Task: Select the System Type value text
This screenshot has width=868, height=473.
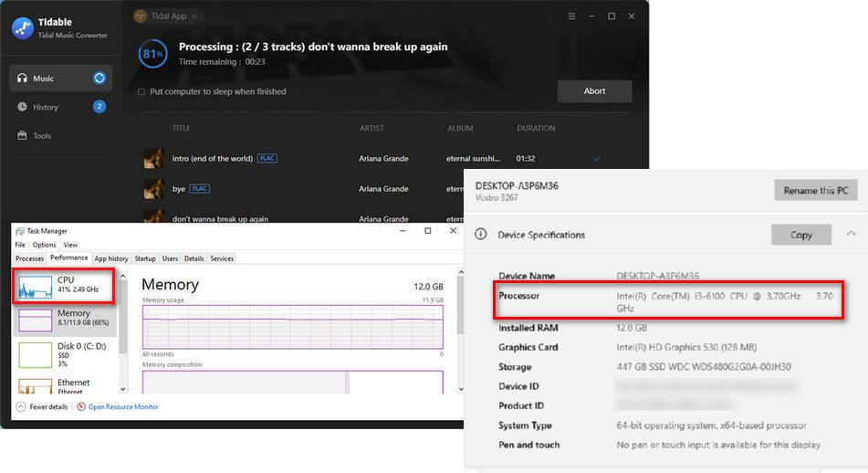Action: (x=711, y=426)
